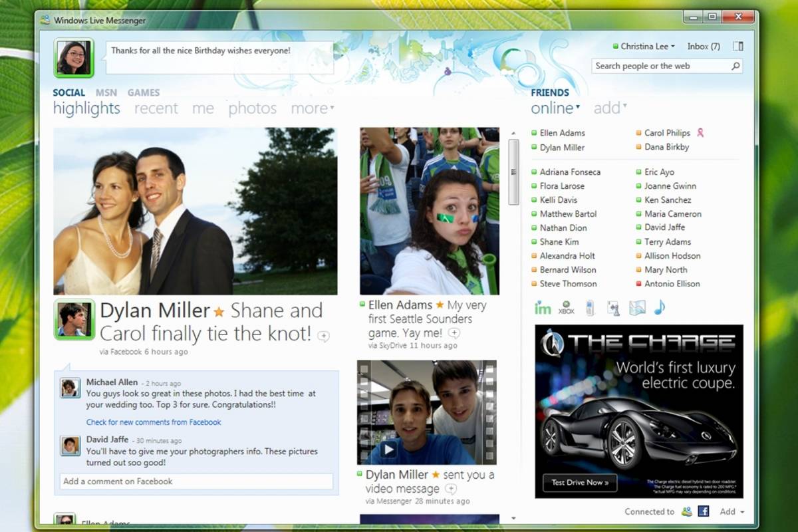The width and height of the screenshot is (798, 532).
Task: Open Inbox (7)
Action: 704,47
